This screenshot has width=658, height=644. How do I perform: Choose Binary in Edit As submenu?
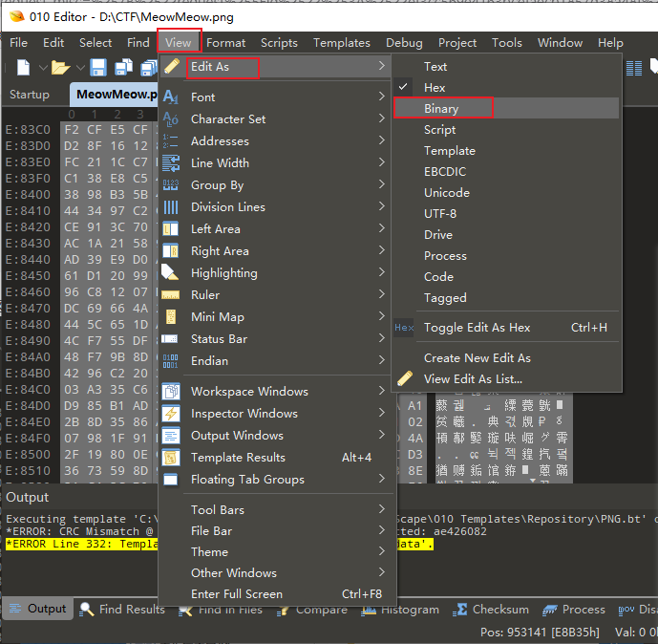506,108
